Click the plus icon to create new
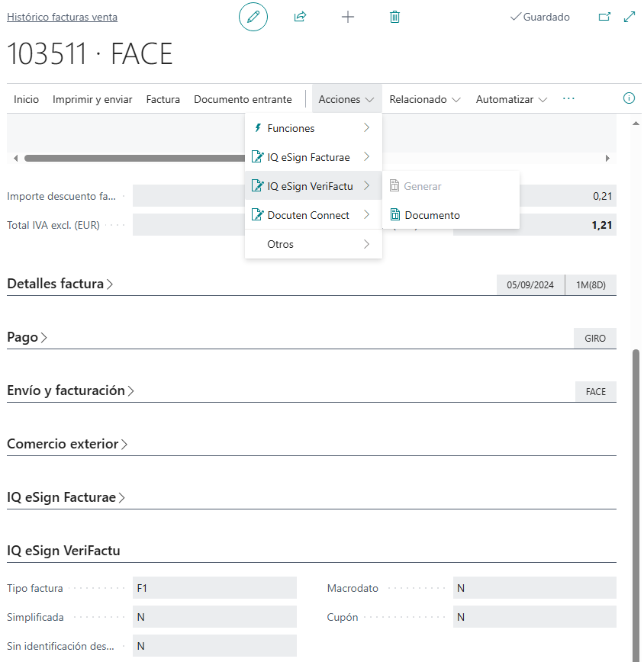The image size is (644, 662). (348, 17)
